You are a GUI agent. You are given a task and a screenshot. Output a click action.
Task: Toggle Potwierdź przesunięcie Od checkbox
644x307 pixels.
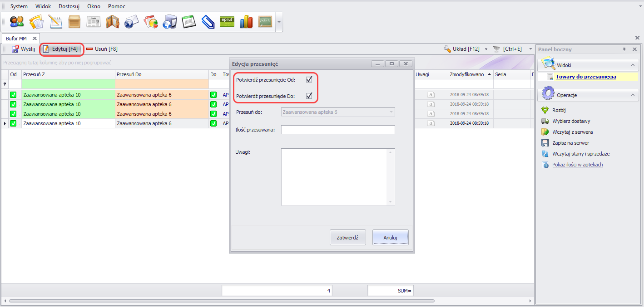[x=309, y=80]
